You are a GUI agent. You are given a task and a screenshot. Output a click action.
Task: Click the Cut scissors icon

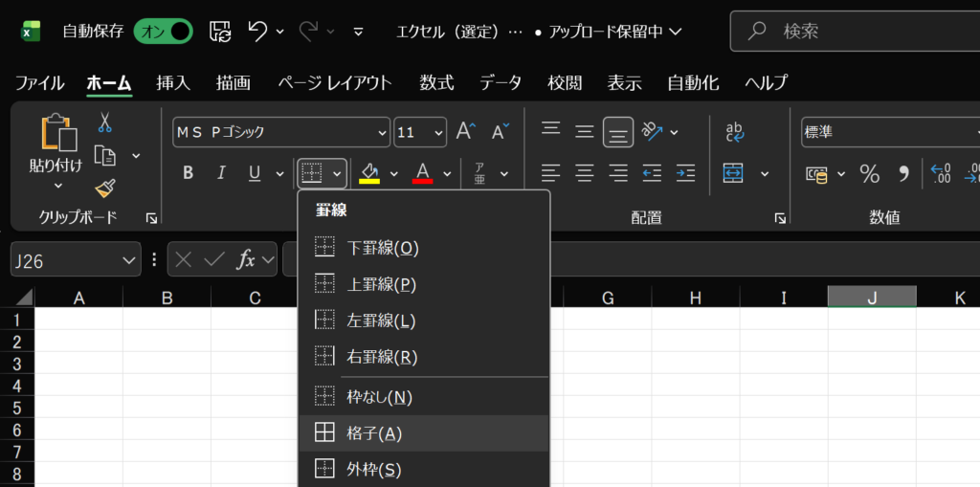(104, 122)
